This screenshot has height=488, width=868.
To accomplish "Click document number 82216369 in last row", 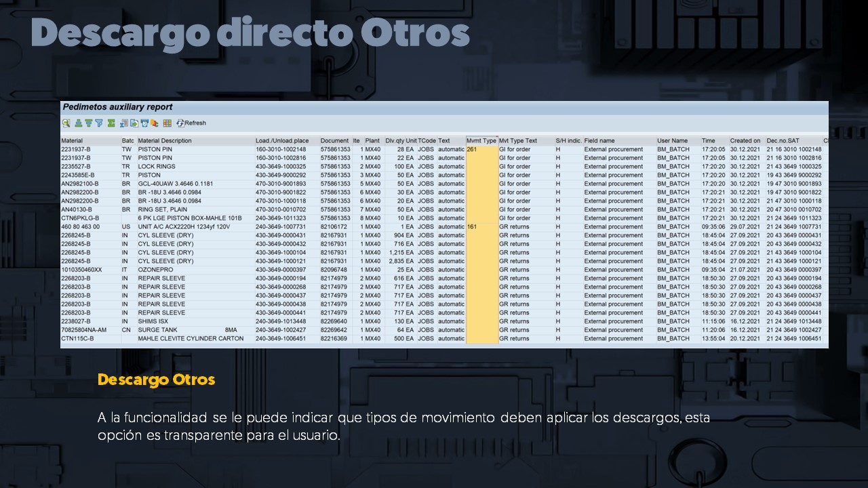I will click(334, 339).
